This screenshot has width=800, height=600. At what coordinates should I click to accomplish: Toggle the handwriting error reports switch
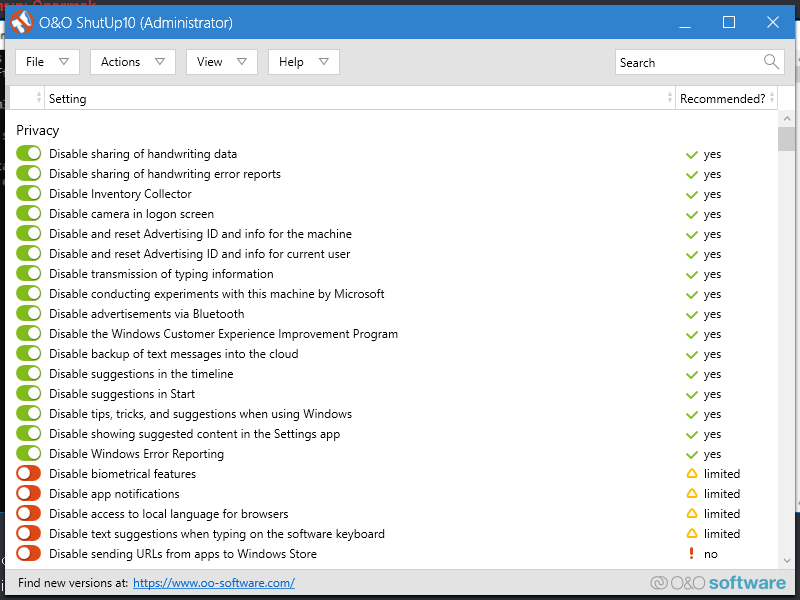pos(29,173)
